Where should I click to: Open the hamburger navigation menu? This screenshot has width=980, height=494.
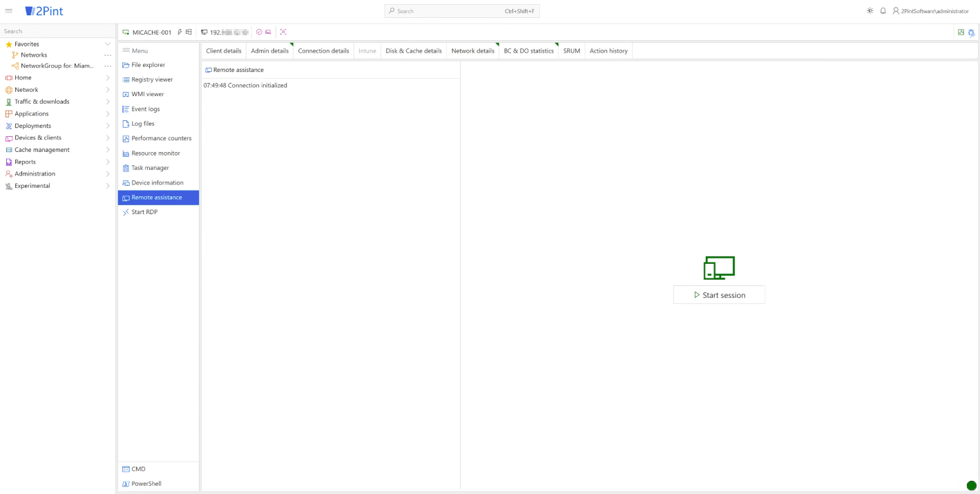[x=9, y=11]
